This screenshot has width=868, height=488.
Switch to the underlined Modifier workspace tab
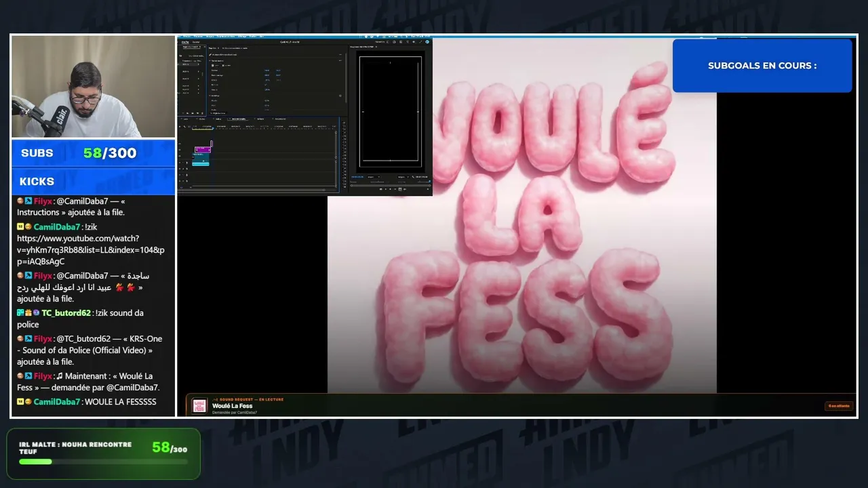point(185,42)
